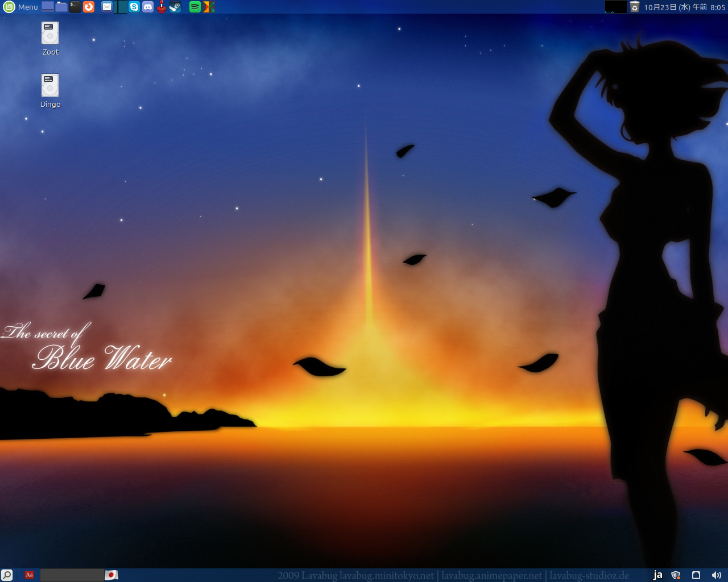Click the red Aa icon in the bottom panel
728x582 pixels.
pyautogui.click(x=28, y=575)
